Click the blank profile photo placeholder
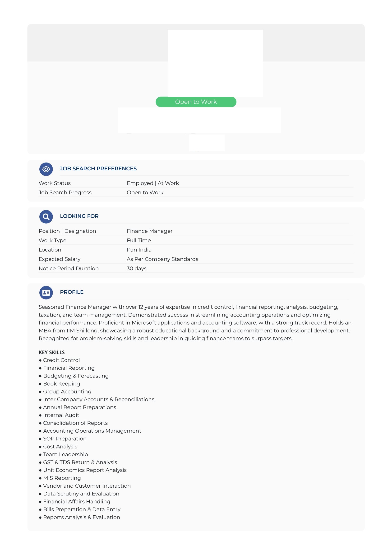 215,63
